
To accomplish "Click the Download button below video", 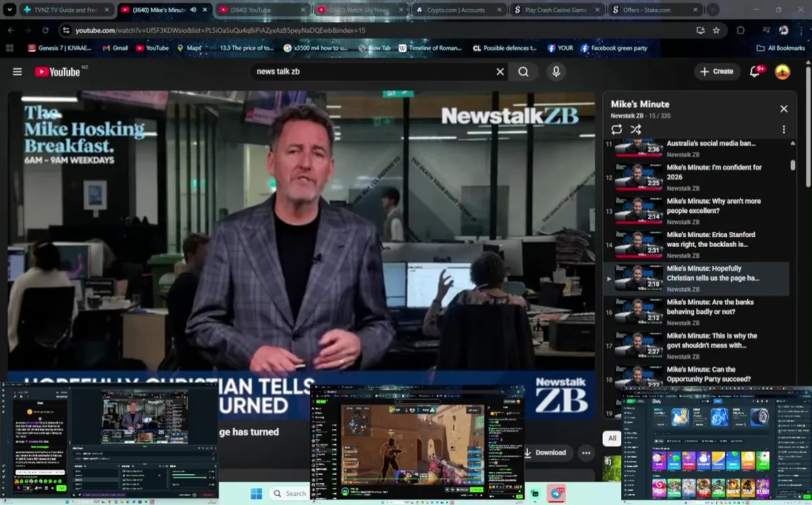I will [x=545, y=452].
